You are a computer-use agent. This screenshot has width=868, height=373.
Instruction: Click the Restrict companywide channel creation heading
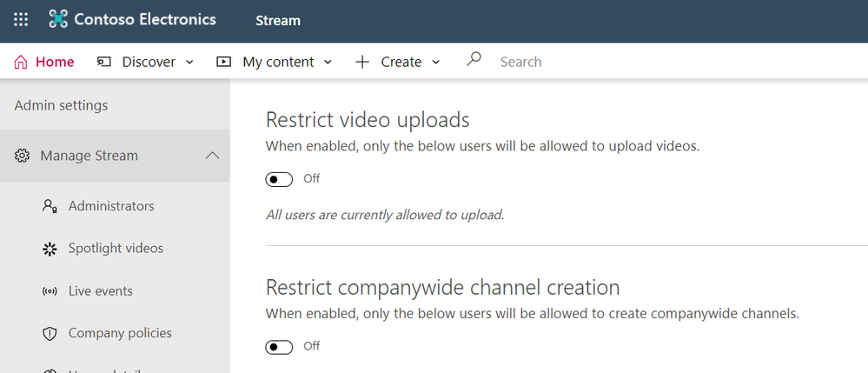click(442, 287)
